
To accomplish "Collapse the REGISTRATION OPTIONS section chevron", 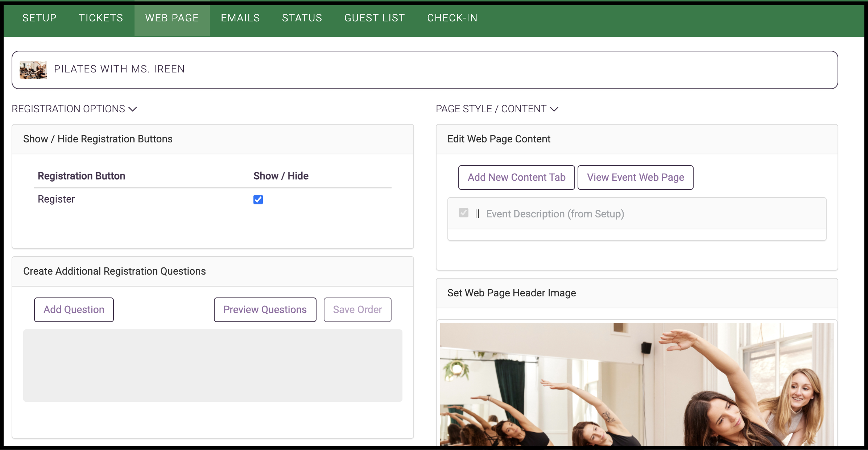I will click(133, 109).
